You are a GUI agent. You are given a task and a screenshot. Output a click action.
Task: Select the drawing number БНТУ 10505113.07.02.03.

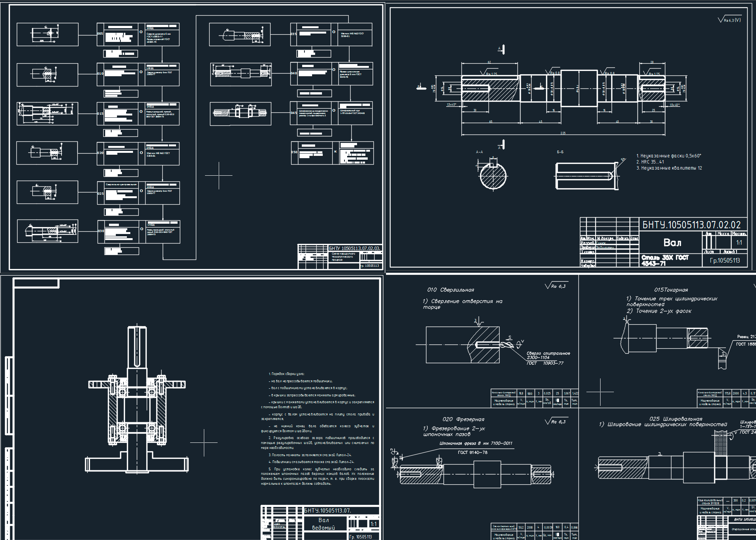coord(354,248)
